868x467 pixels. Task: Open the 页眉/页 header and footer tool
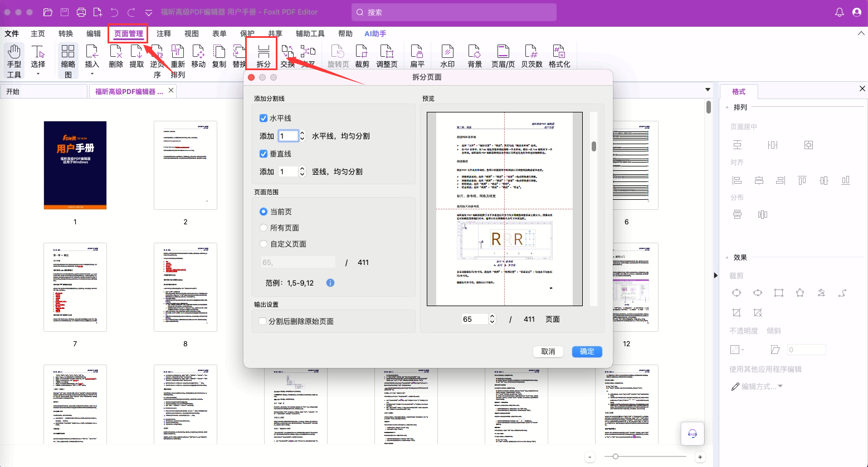click(x=503, y=57)
